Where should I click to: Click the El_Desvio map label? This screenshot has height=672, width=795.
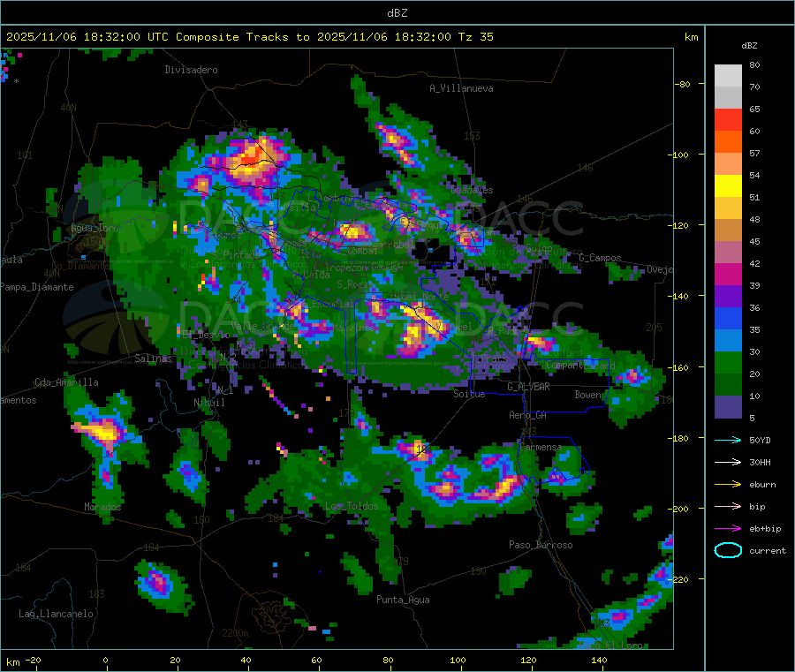click(206, 335)
